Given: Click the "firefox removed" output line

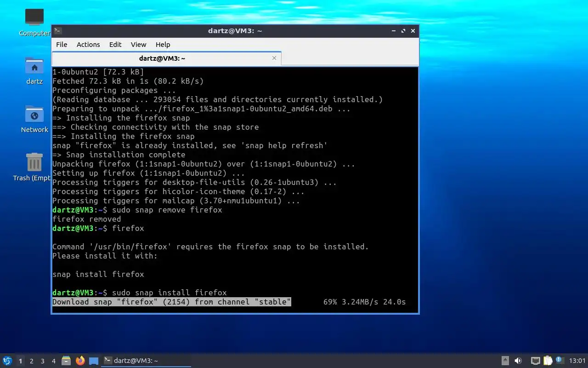Looking at the screenshot, I should pyautogui.click(x=87, y=219).
